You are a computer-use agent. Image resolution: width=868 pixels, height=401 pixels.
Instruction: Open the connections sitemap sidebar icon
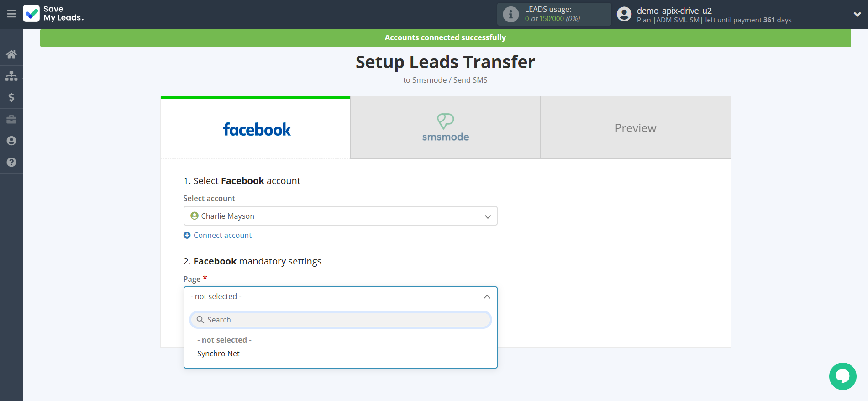(11, 76)
